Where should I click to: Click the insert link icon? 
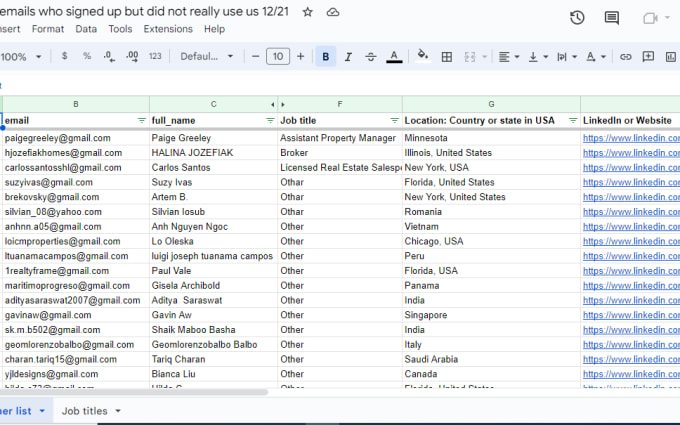625,57
